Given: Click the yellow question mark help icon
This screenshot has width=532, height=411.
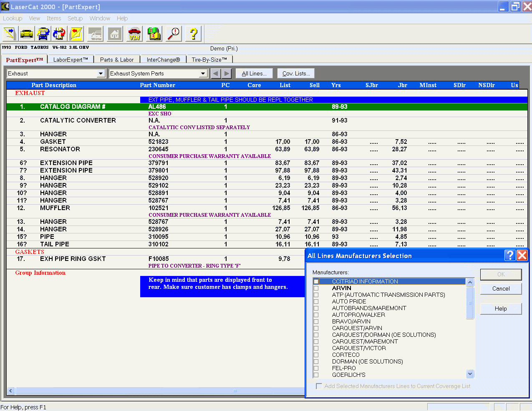Looking at the screenshot, I should [193, 34].
